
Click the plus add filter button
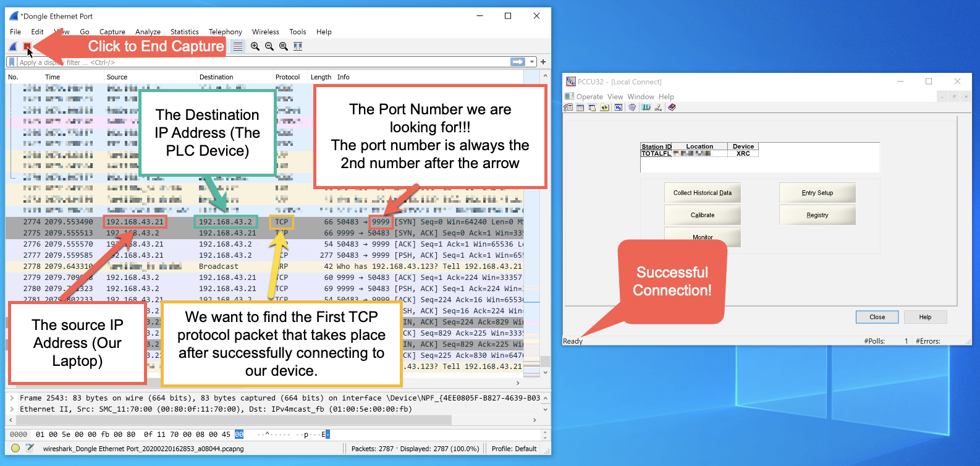pyautogui.click(x=543, y=62)
